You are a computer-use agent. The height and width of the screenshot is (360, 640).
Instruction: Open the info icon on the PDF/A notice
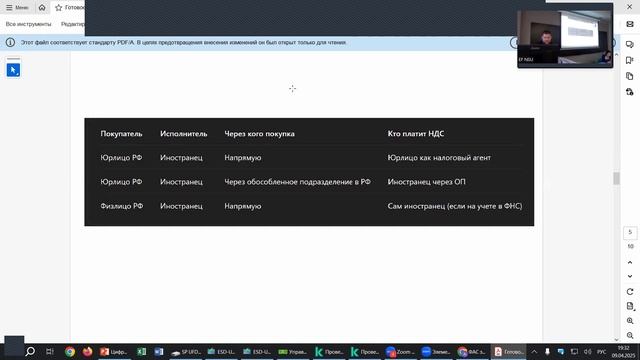coord(10,42)
